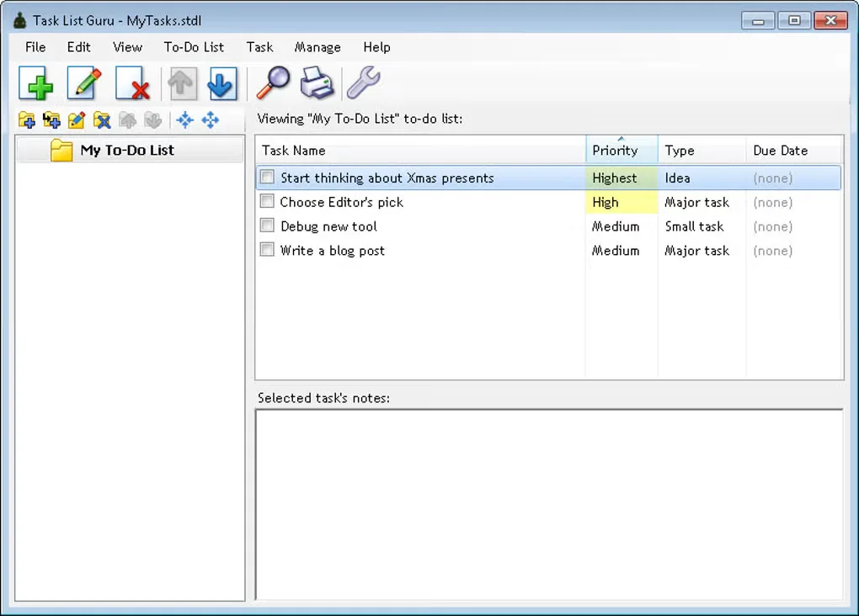The height and width of the screenshot is (616, 859).
Task: Minimize the Task List Guru window
Action: (758, 21)
